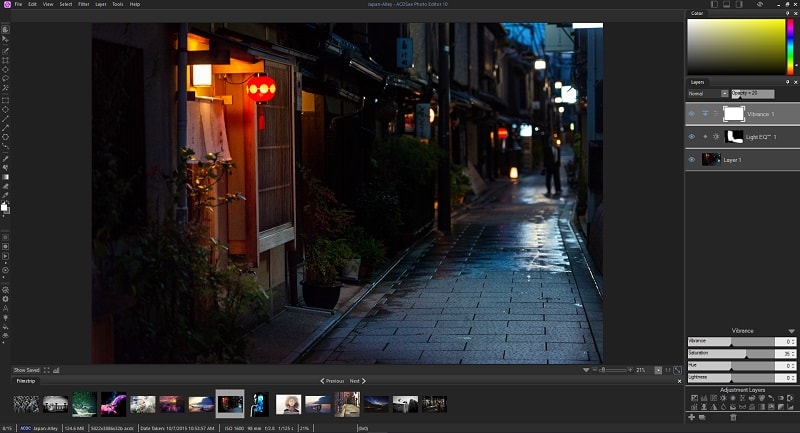Go to Previous image in filmstrip
Image resolution: width=800 pixels, height=433 pixels.
point(332,381)
